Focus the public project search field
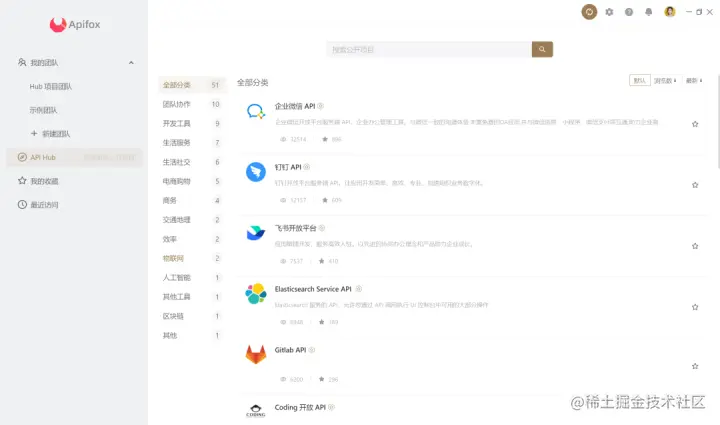Image resolution: width=720 pixels, height=425 pixels. (x=429, y=49)
